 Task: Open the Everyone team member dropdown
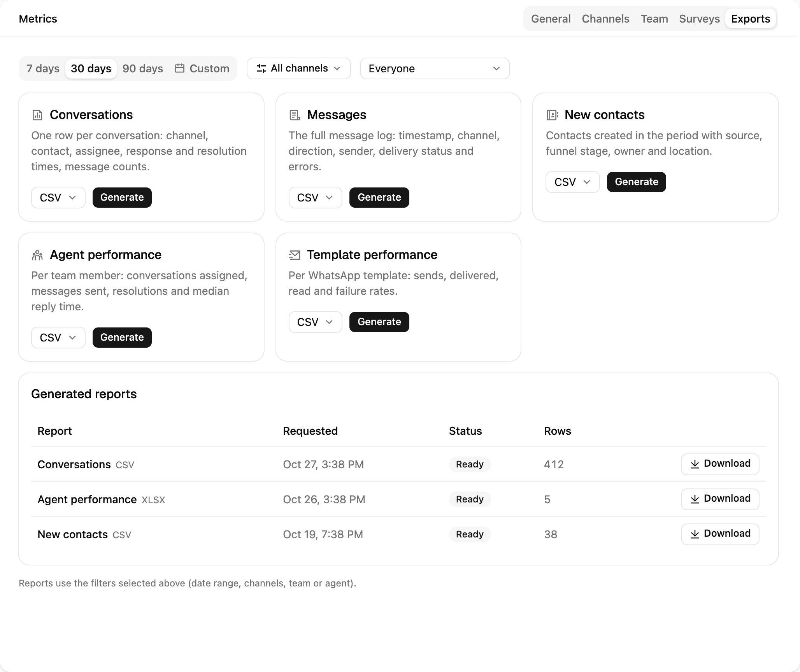point(435,68)
